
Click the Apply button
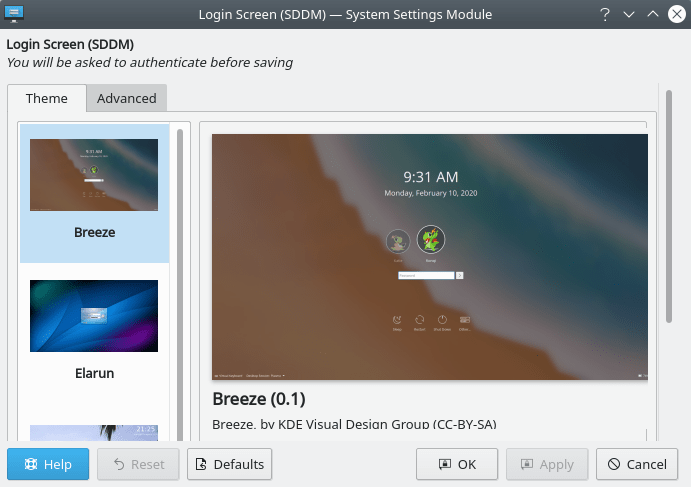point(547,464)
